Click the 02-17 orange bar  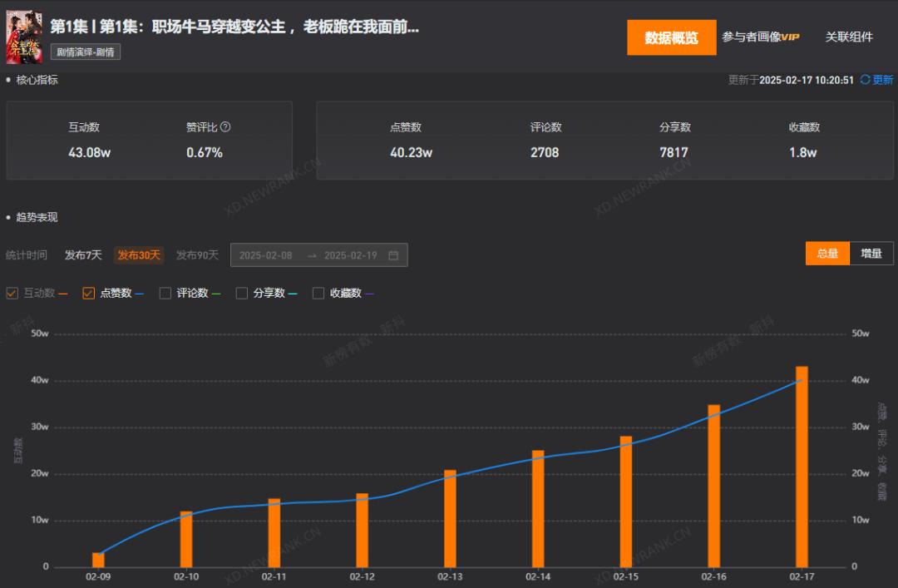tap(802, 466)
